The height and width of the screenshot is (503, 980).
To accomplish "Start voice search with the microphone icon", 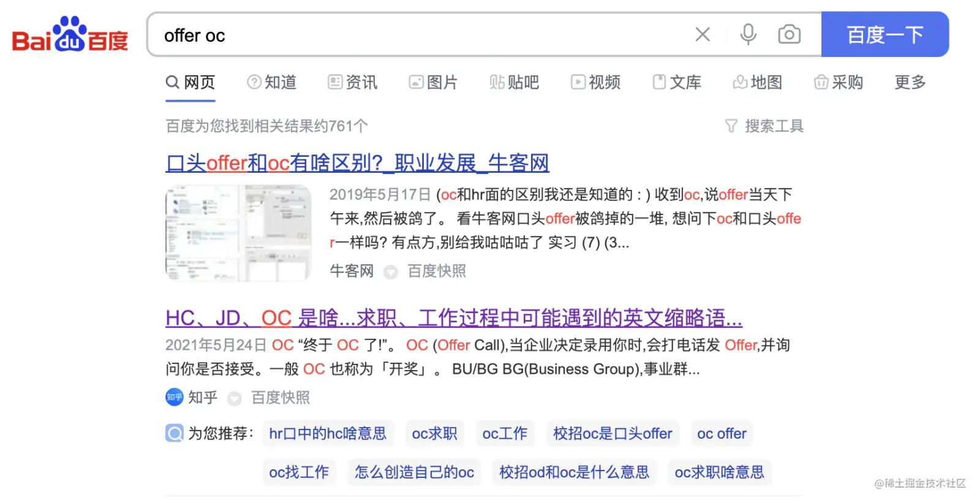I will pos(748,34).
